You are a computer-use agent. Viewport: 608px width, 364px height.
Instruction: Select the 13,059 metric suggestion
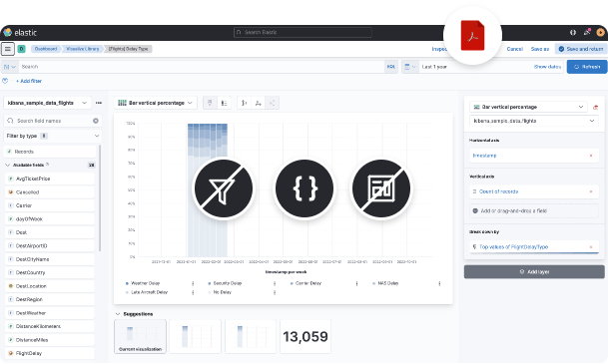(x=305, y=336)
